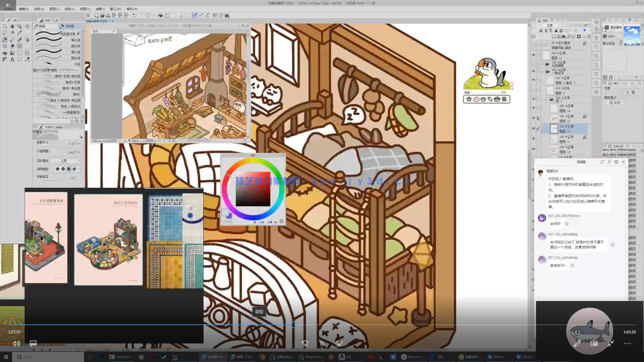Click the delete layer trash icon
The width and height of the screenshot is (644, 362).
pos(589,37)
